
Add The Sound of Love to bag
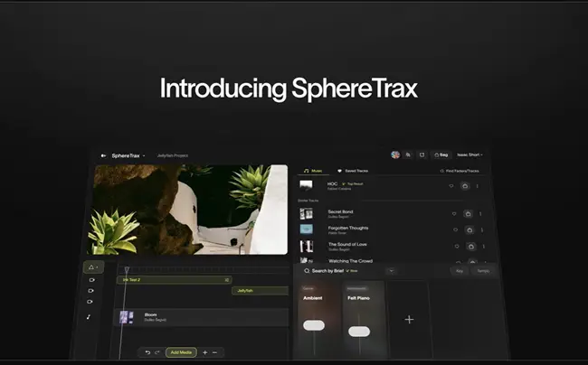pos(471,247)
